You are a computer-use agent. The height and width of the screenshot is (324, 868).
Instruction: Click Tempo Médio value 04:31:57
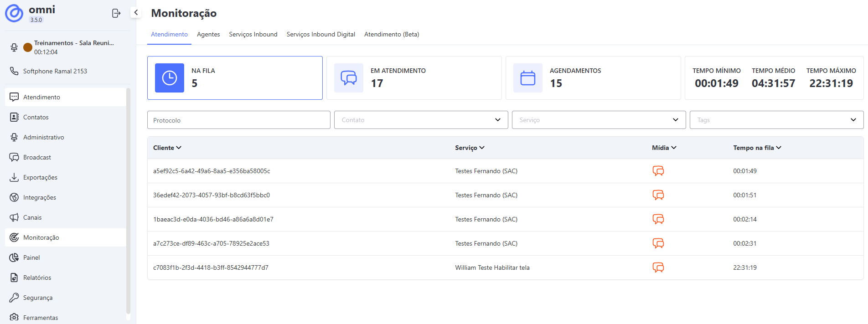click(774, 83)
